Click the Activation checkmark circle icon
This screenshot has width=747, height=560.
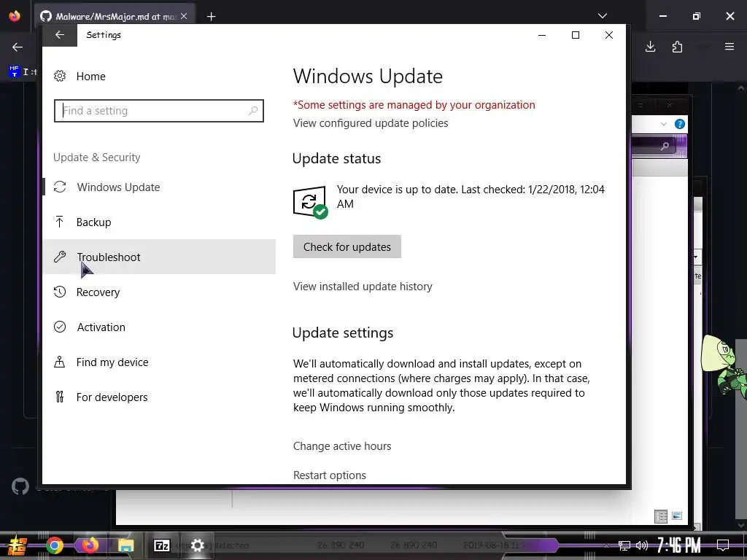pyautogui.click(x=60, y=327)
